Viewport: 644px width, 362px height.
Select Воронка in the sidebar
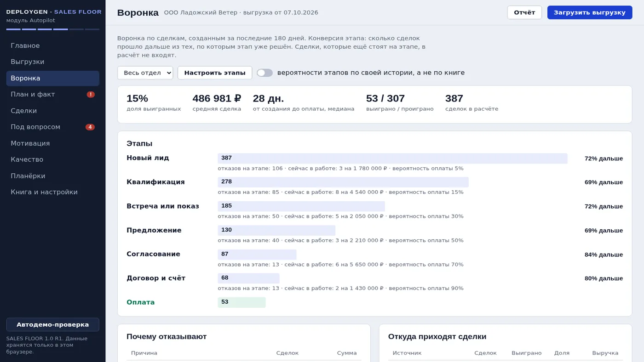53,79
